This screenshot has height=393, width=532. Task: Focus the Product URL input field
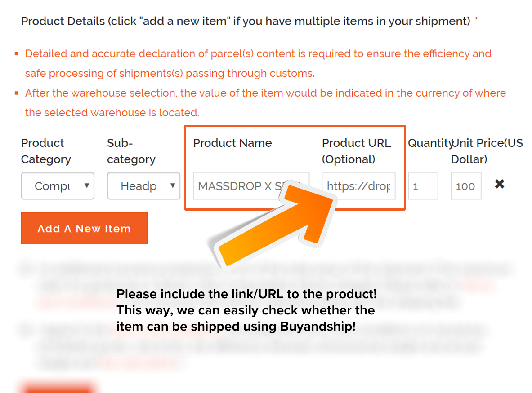(x=358, y=185)
